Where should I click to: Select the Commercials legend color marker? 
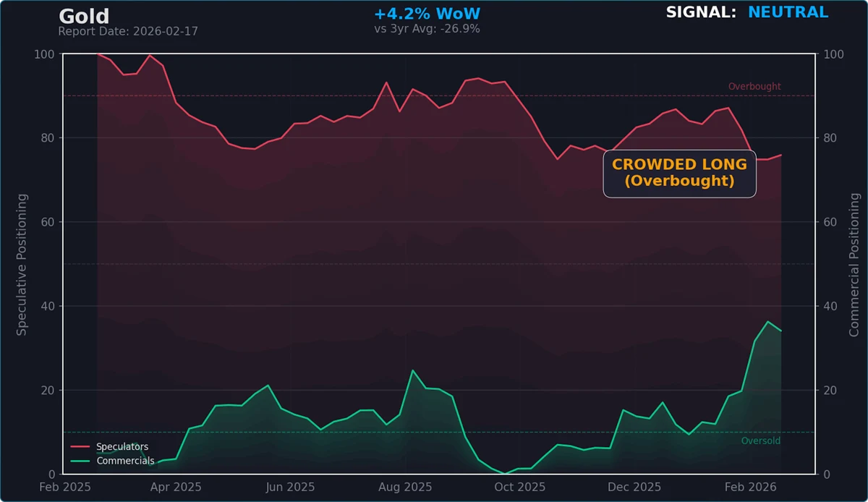click(81, 461)
